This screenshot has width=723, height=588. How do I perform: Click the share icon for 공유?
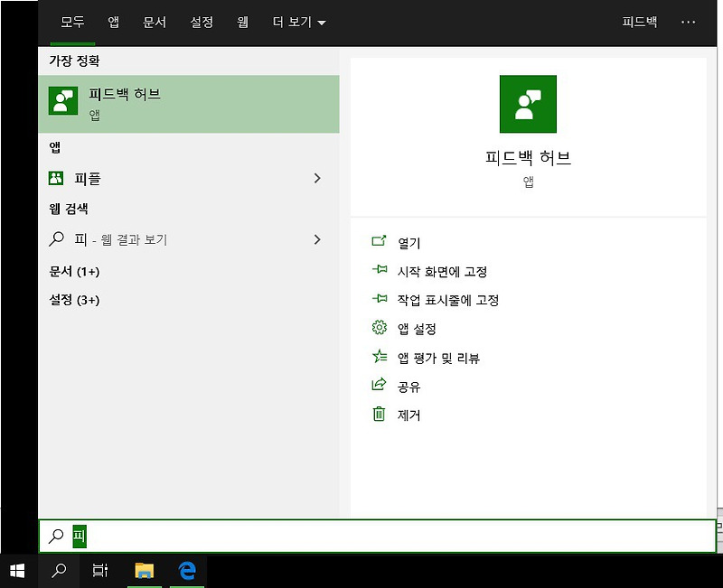[379, 385]
